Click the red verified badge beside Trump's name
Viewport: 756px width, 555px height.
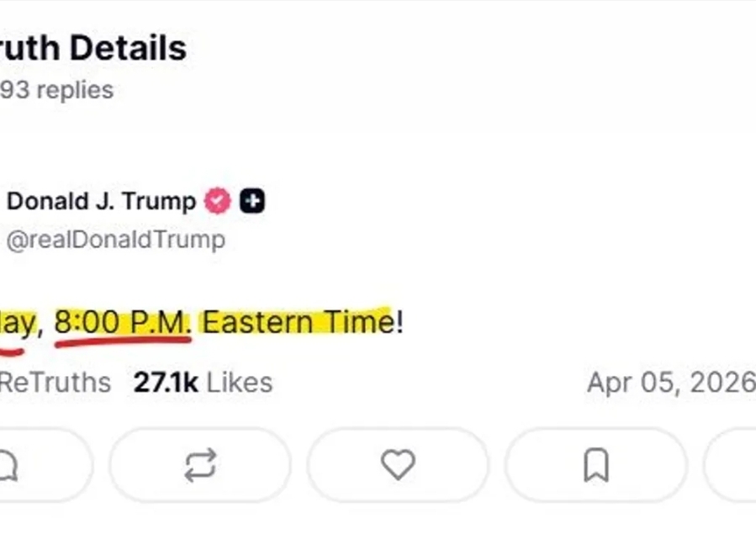click(x=218, y=202)
